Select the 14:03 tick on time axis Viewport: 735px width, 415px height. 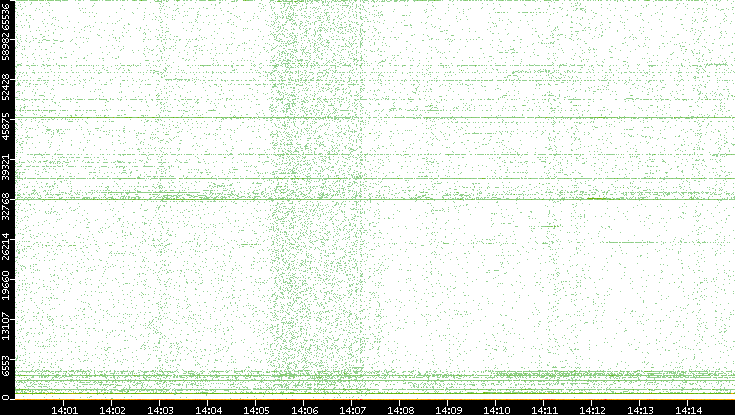pyautogui.click(x=160, y=408)
